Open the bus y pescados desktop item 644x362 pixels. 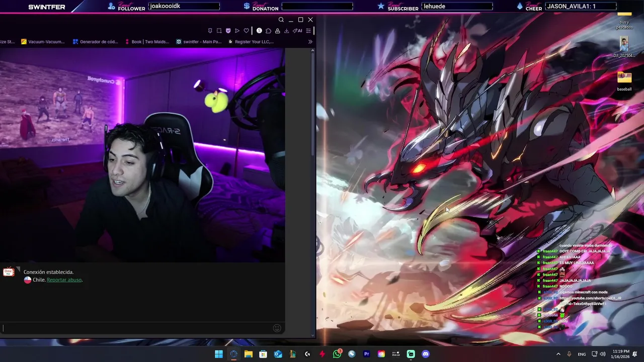(624, 20)
